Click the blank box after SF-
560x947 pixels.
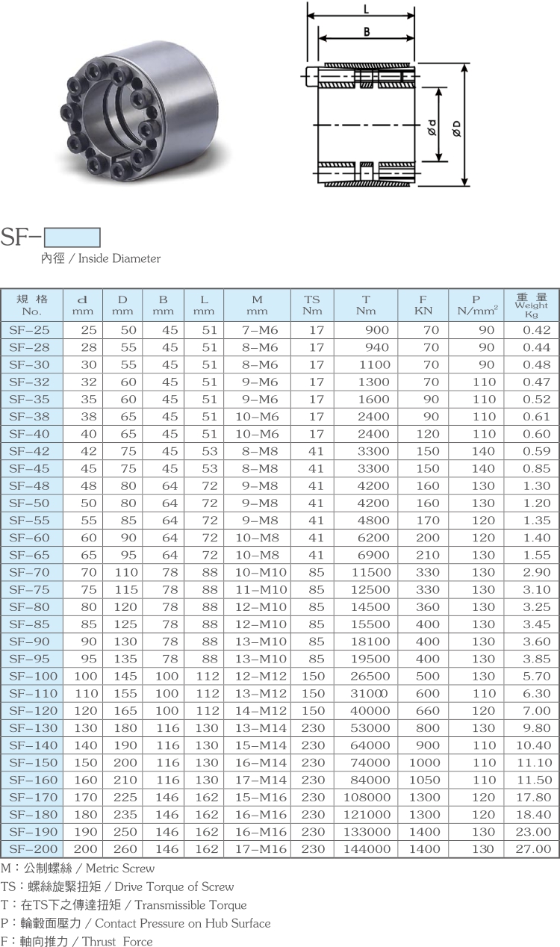tap(72, 237)
